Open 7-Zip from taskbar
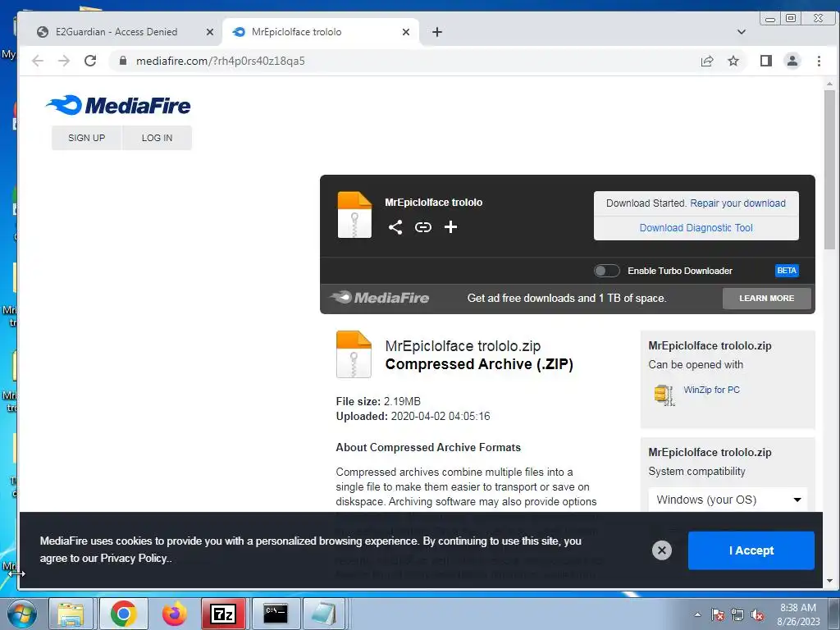840x630 pixels. (223, 614)
